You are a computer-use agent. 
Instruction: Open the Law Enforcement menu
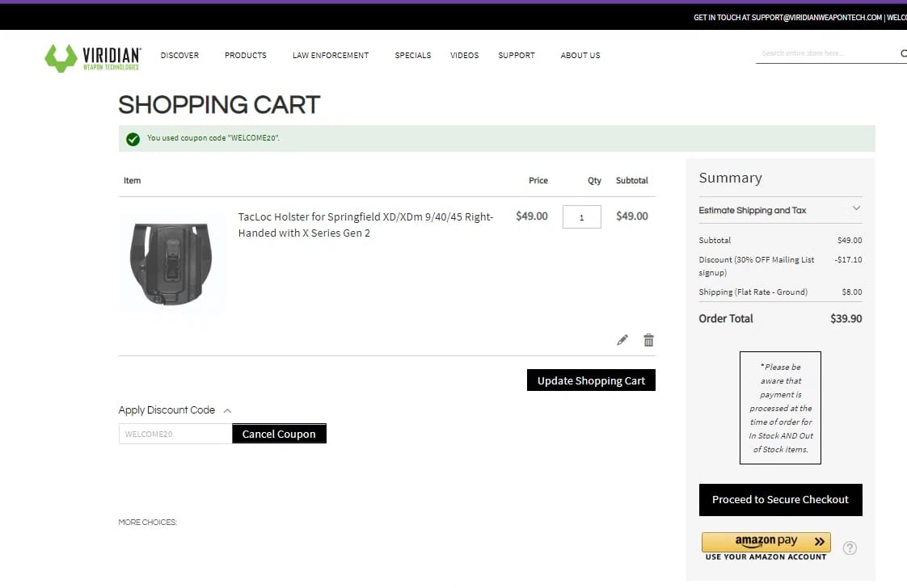tap(331, 56)
